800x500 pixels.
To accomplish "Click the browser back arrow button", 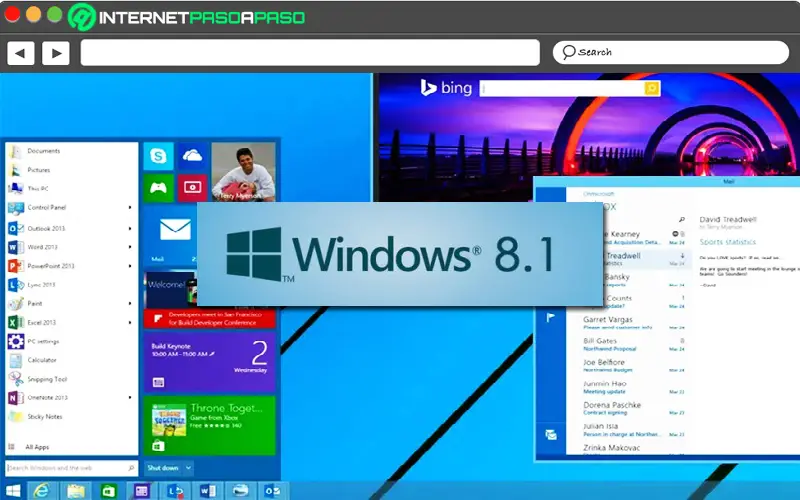I will pyautogui.click(x=20, y=53).
